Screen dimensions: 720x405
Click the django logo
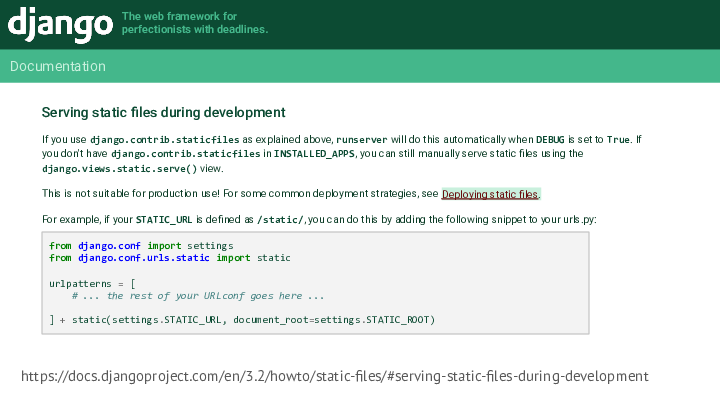[60, 24]
